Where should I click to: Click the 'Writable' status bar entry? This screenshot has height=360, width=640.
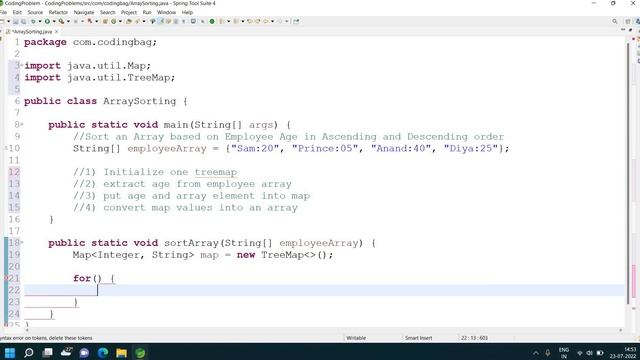(356, 338)
